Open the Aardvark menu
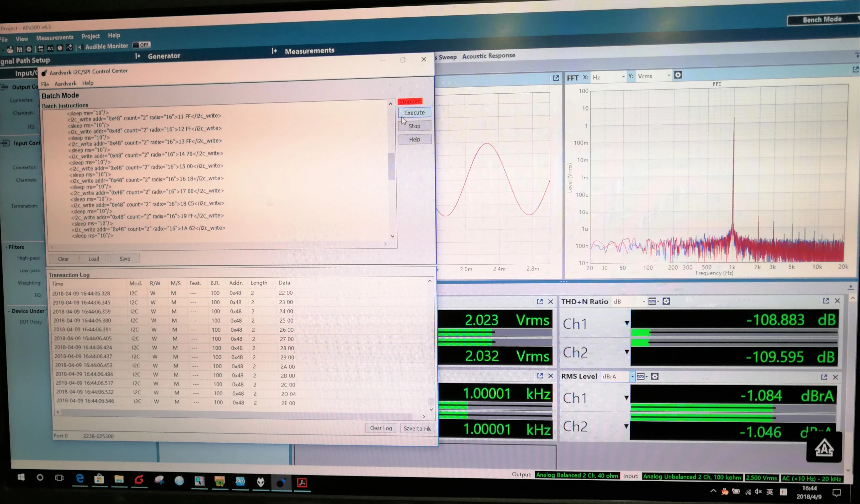Image resolution: width=860 pixels, height=504 pixels. pos(65,84)
